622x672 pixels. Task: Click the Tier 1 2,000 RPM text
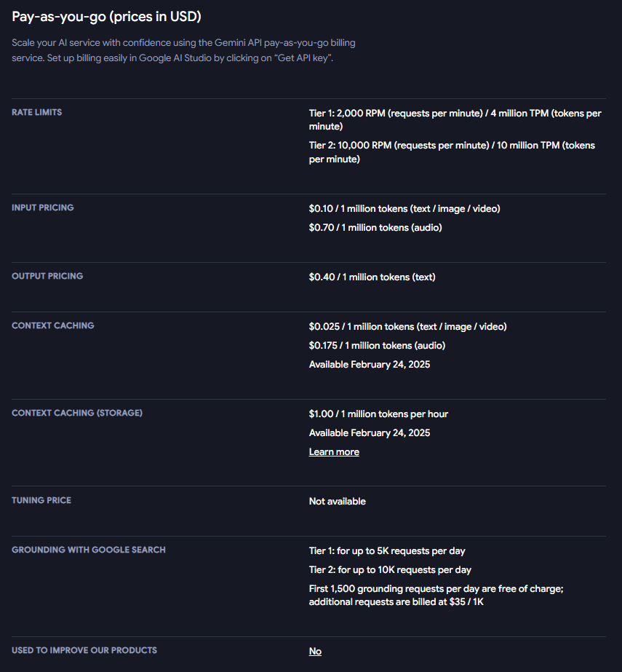[x=455, y=119]
